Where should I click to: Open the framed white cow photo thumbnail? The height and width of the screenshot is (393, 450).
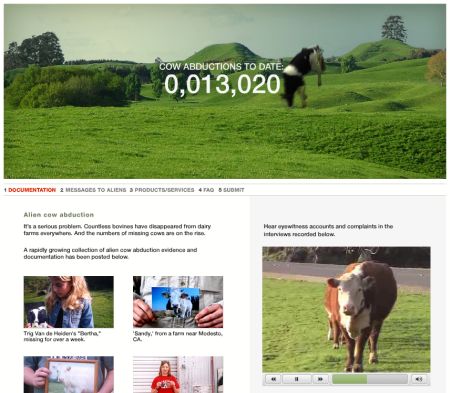tap(69, 374)
